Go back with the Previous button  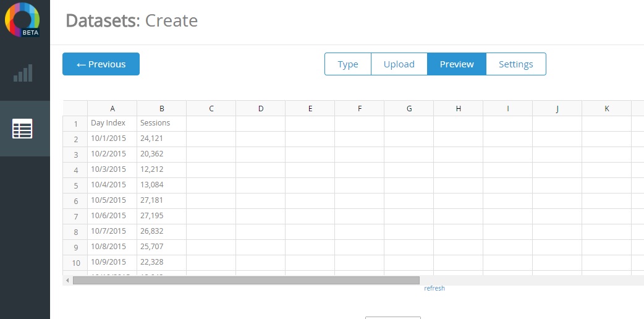(101, 64)
